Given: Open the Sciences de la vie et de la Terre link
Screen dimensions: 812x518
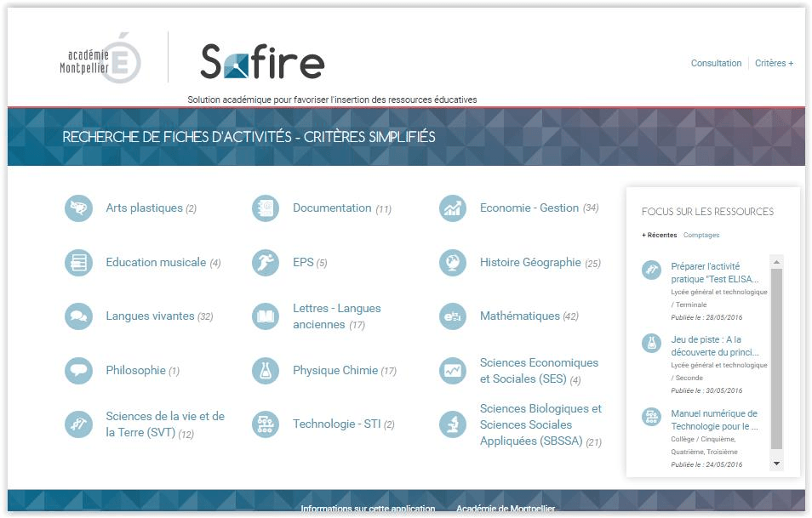Looking at the screenshot, I should point(165,424).
